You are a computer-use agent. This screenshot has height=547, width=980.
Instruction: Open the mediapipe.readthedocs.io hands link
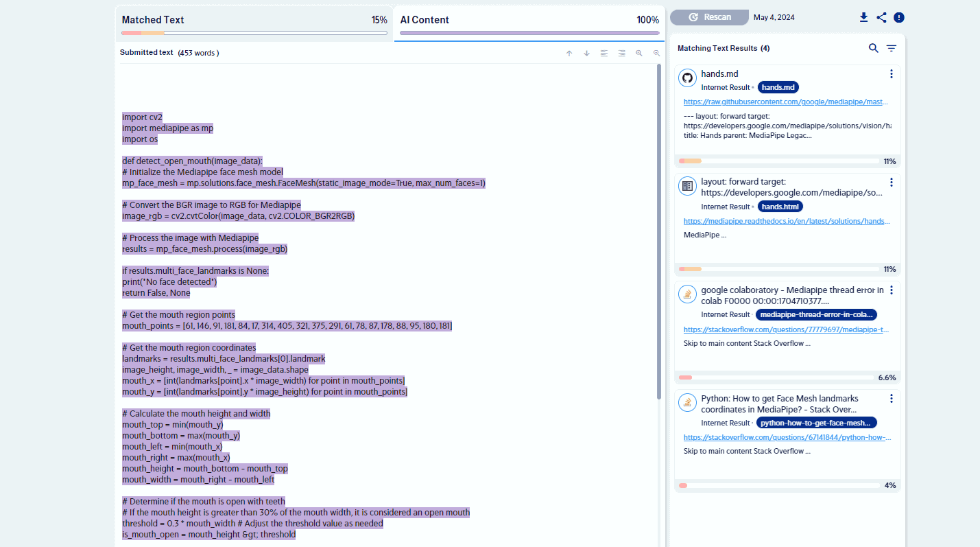click(x=787, y=222)
